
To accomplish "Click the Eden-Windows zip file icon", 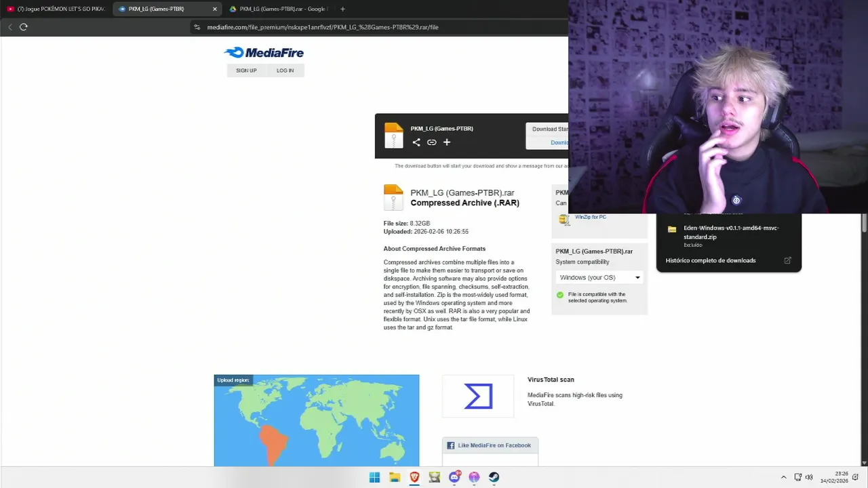I will click(672, 230).
